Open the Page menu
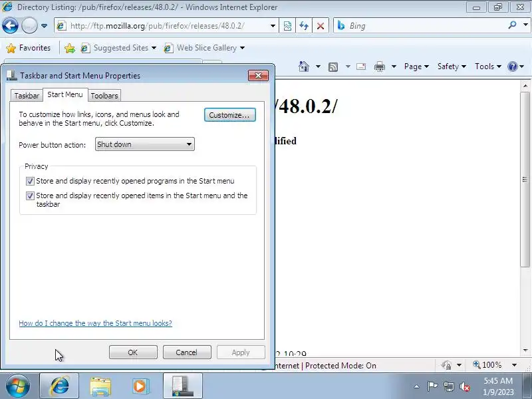The width and height of the screenshot is (532, 399). click(x=416, y=66)
